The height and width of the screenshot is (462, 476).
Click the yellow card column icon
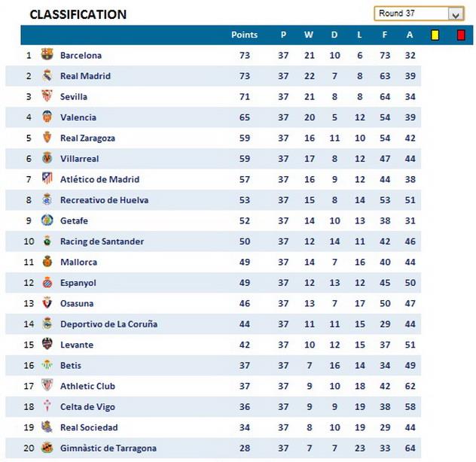(x=435, y=35)
